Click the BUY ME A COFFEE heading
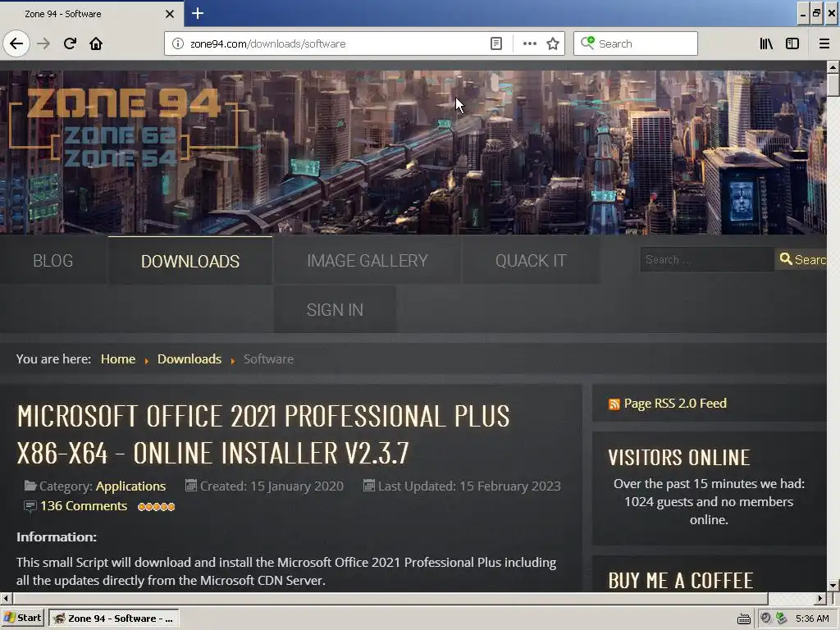This screenshot has width=840, height=630. [x=680, y=580]
